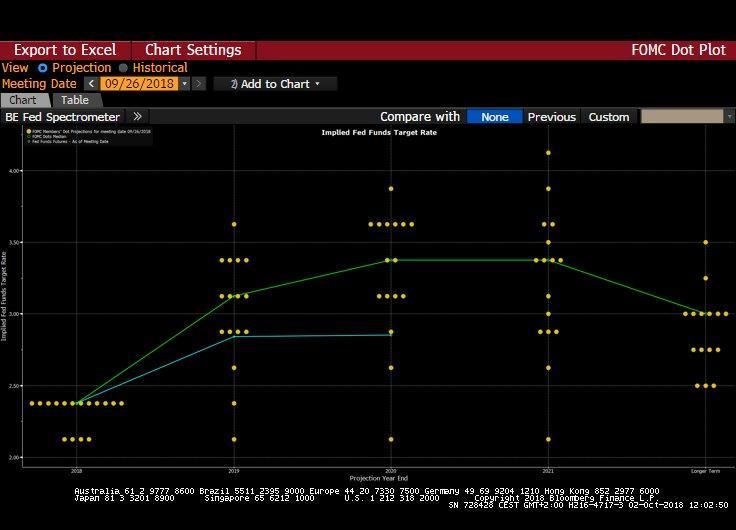Go to next meeting date arrow
The height and width of the screenshot is (530, 736).
[x=199, y=84]
